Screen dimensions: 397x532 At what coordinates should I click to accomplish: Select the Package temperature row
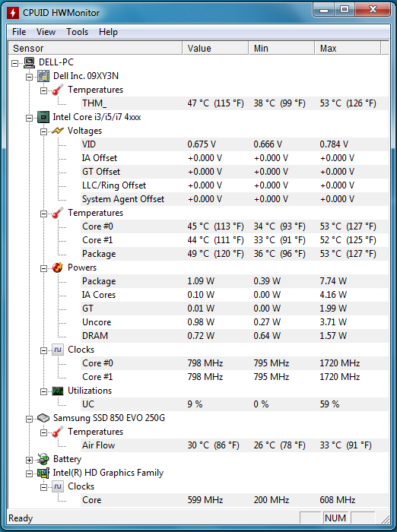(234, 254)
